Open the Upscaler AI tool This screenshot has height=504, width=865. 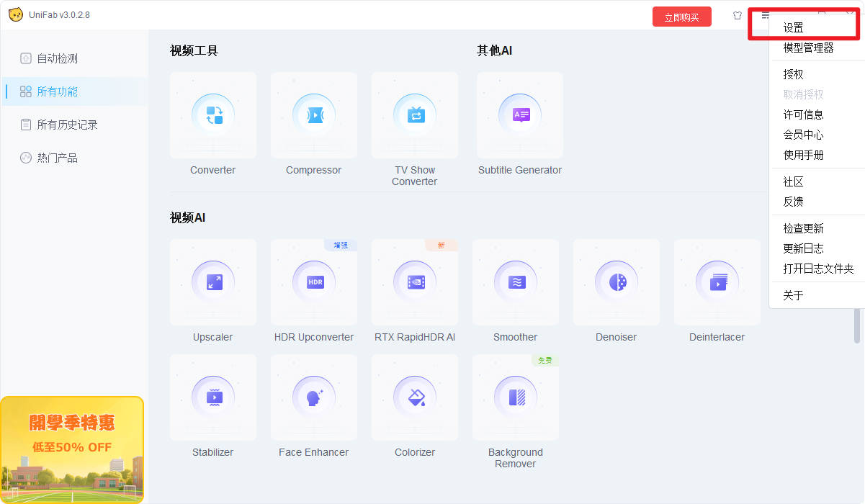pyautogui.click(x=213, y=282)
